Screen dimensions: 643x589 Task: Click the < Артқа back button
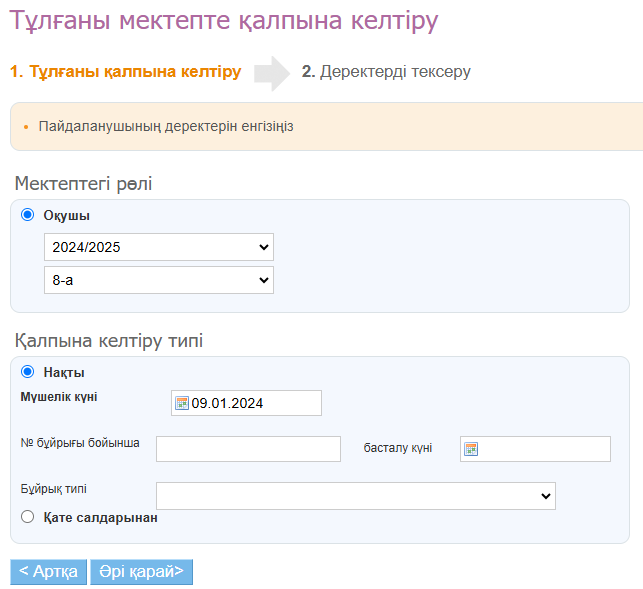(x=48, y=572)
